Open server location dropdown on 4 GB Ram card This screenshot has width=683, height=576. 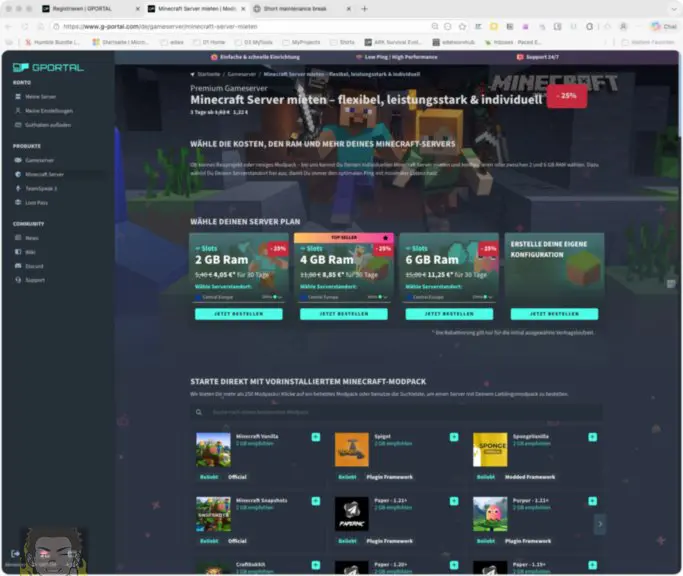344,297
